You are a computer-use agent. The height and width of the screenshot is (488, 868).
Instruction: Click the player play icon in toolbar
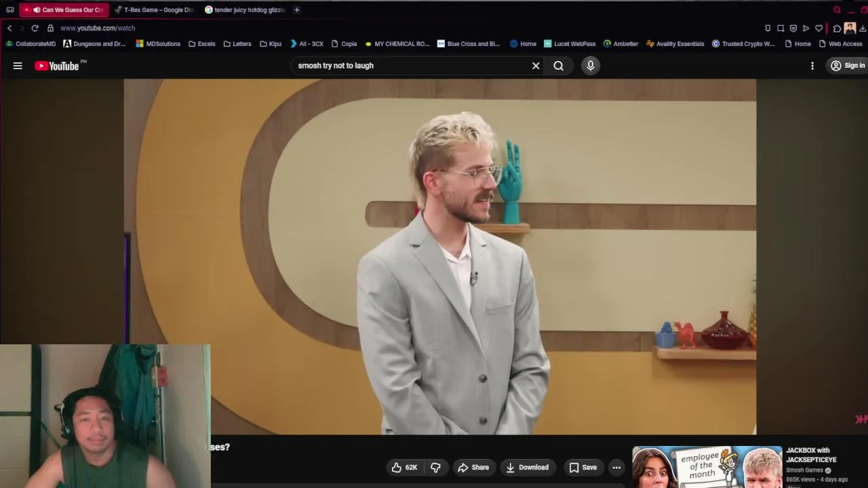tap(806, 28)
